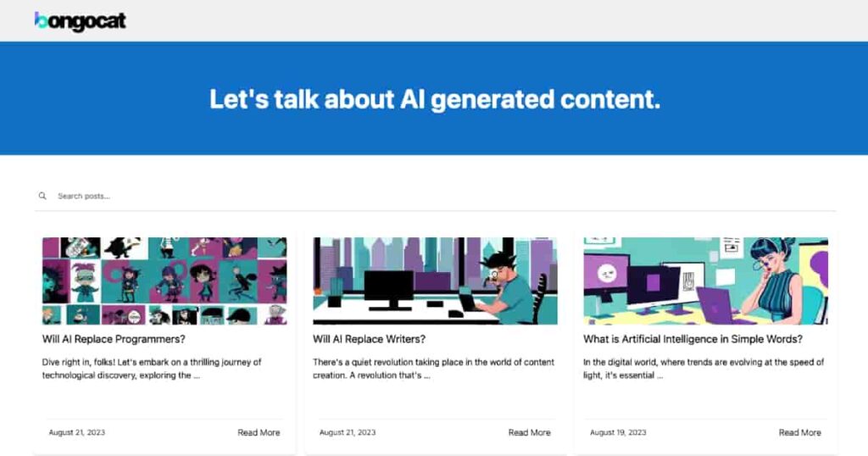
Task: Open the thumbnail of the man typing at a desk
Action: tap(435, 281)
